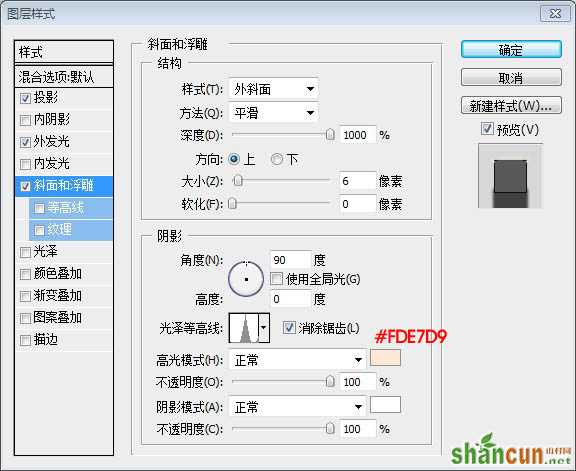
Task: Check 使用全局光(G) option
Action: tap(277, 279)
